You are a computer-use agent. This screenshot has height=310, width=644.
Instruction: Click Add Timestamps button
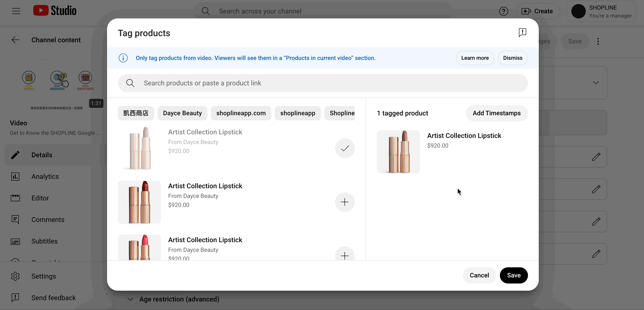tap(496, 113)
